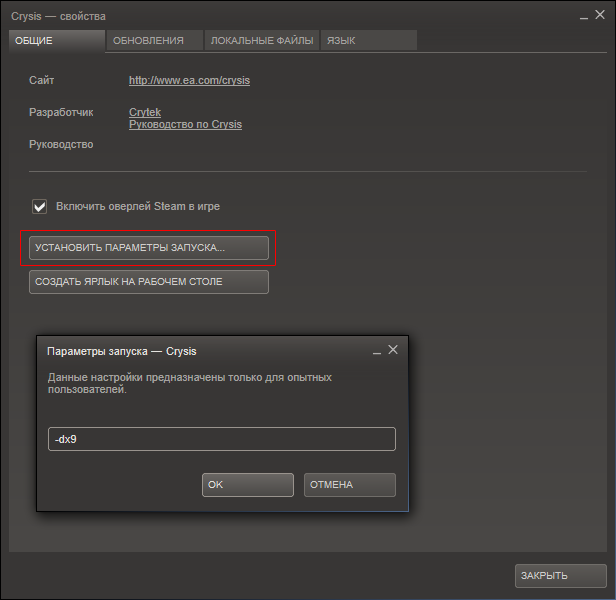Viewport: 616px width, 600px height.
Task: Focus the launch options field with -dx9
Action: click(222, 439)
